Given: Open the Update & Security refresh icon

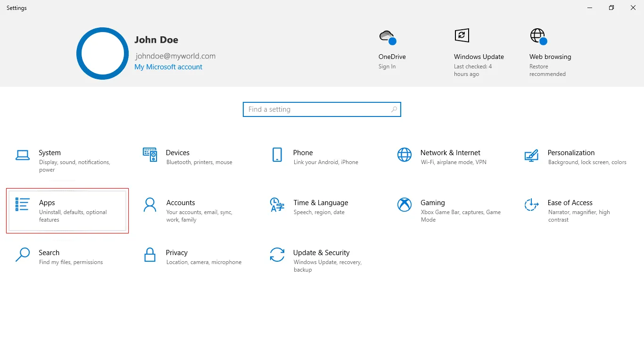Looking at the screenshot, I should (x=277, y=255).
